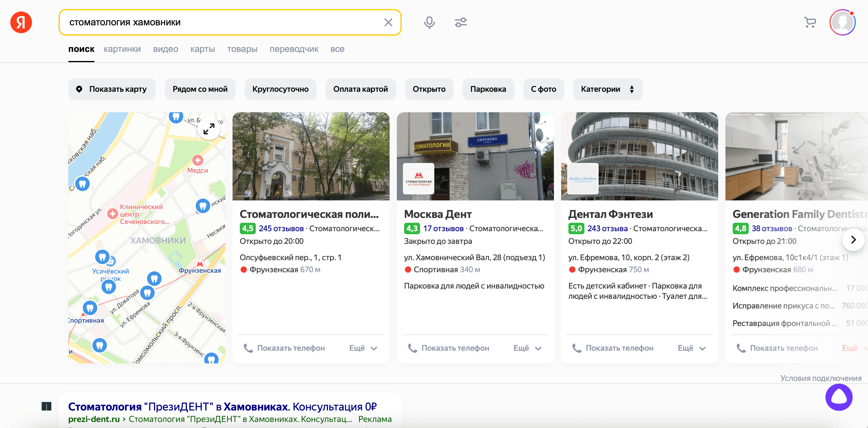
Task: Start voice search with the microphone
Action: coord(429,23)
